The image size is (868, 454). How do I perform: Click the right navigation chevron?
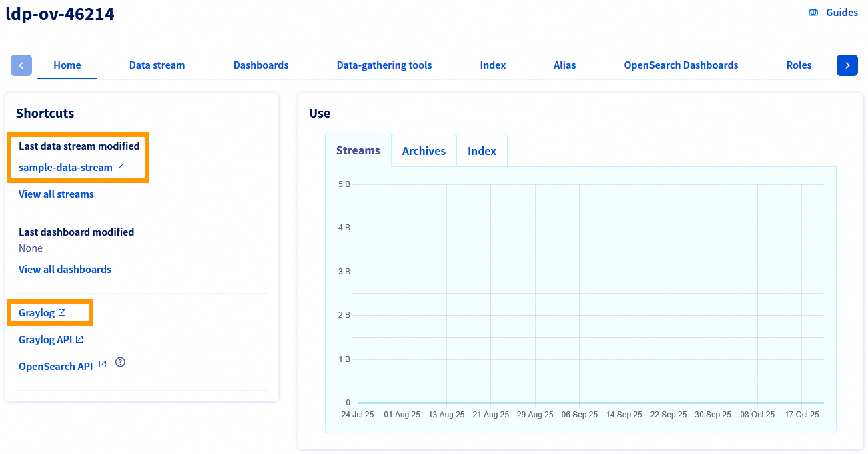pos(847,65)
